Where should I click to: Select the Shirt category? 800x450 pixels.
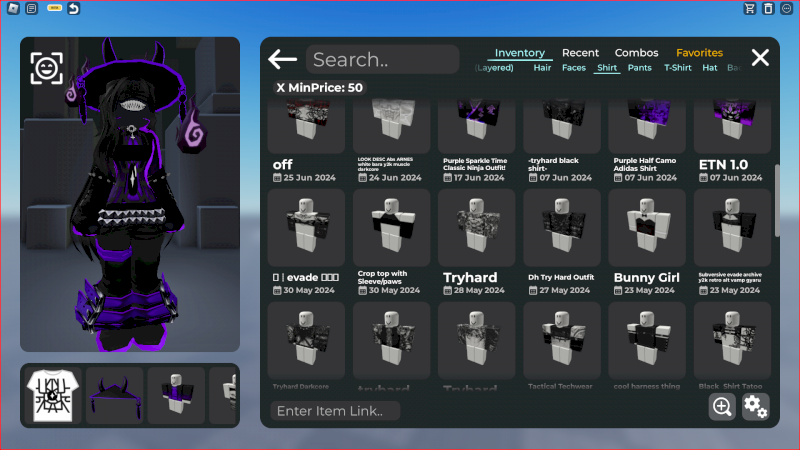point(607,67)
